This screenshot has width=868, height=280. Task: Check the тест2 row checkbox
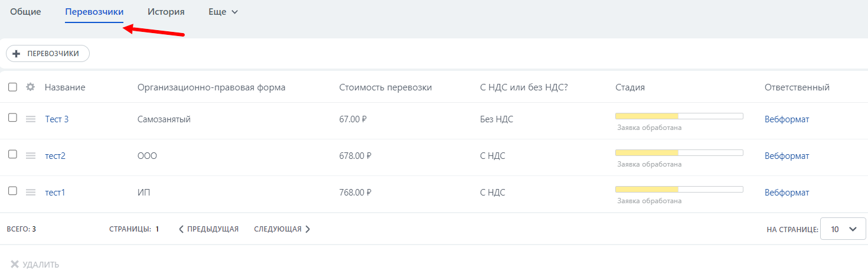click(x=12, y=154)
